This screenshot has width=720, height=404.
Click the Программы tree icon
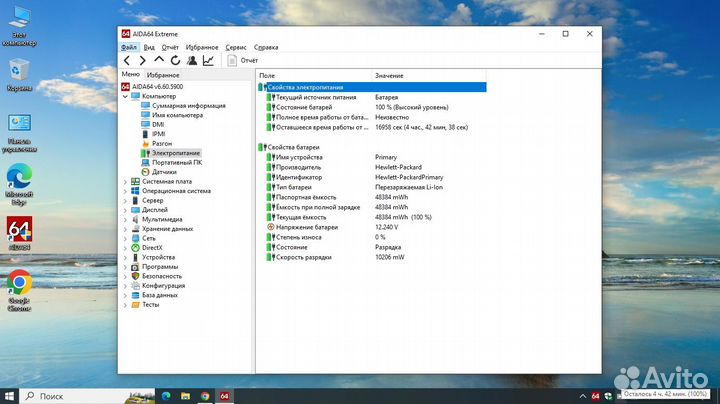pyautogui.click(x=135, y=267)
